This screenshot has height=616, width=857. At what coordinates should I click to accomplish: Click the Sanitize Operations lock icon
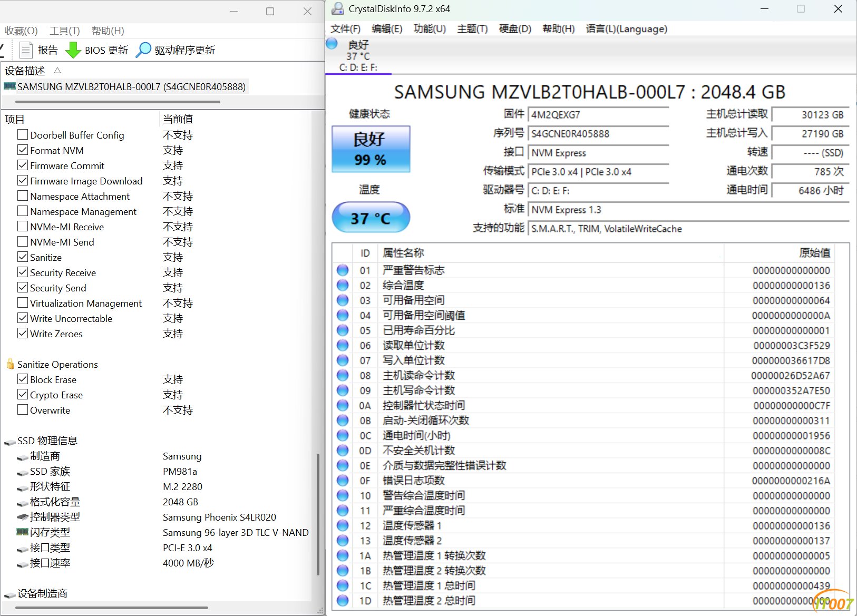[x=10, y=364]
